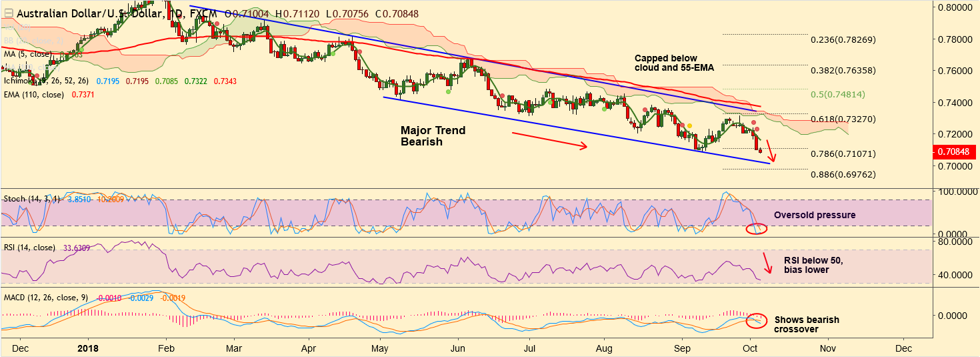Select the 0.618(0.73270) Fibonacci level label

(x=843, y=119)
